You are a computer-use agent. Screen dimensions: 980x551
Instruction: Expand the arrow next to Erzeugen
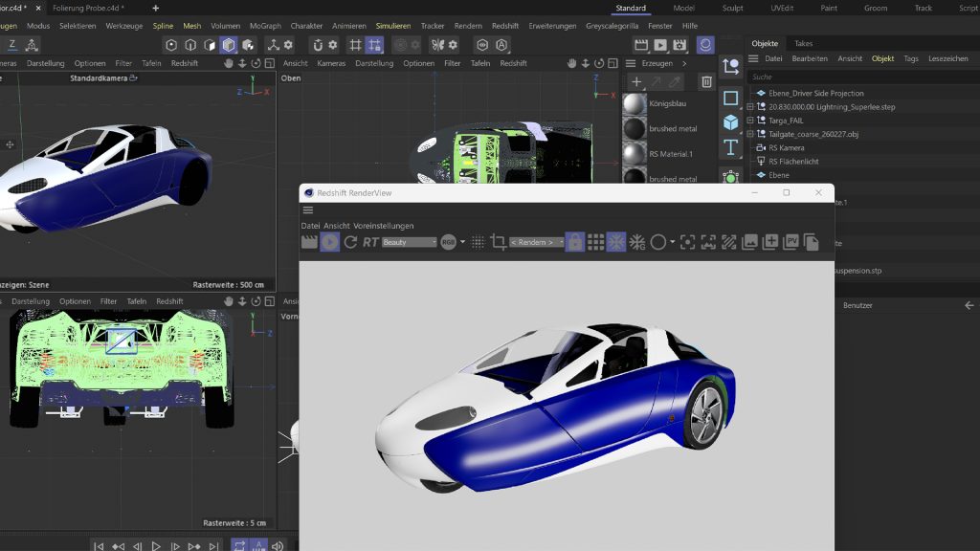(684, 63)
